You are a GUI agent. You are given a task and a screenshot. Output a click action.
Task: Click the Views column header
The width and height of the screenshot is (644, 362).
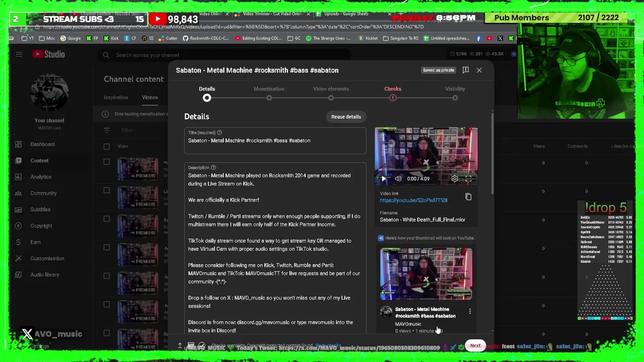(x=539, y=146)
